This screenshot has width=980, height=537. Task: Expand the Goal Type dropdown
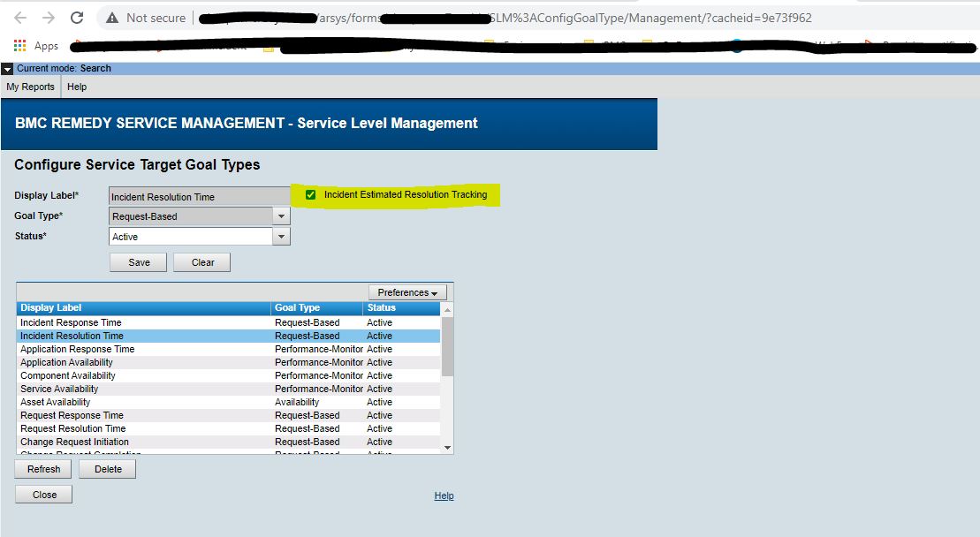(x=281, y=216)
